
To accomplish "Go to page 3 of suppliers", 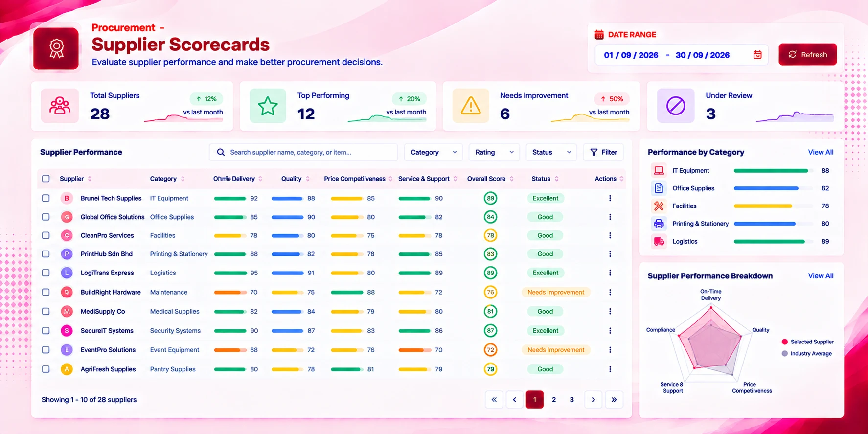I will click(x=571, y=400).
